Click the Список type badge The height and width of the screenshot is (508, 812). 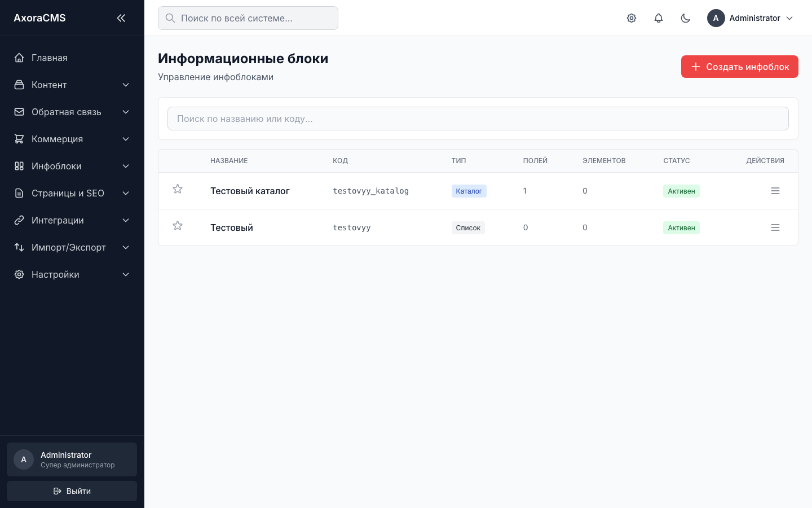point(468,227)
